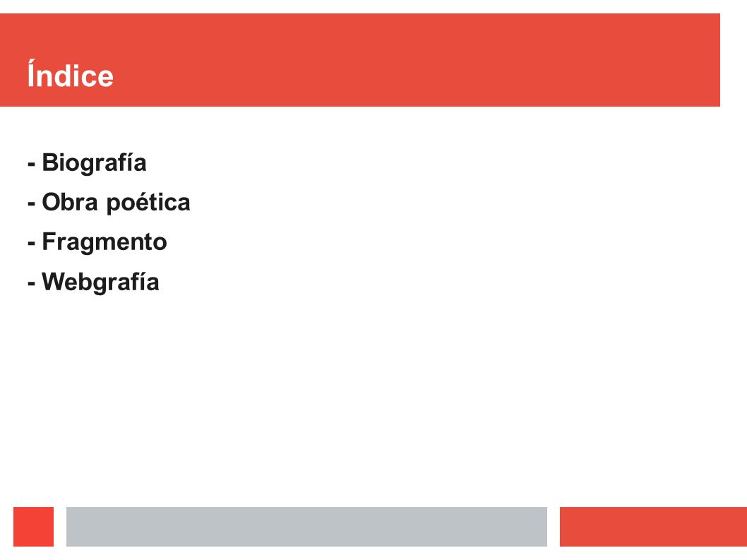Screen dimensions: 747x560
Task: Click the accented capital Í in the title
Action: [x=32, y=73]
